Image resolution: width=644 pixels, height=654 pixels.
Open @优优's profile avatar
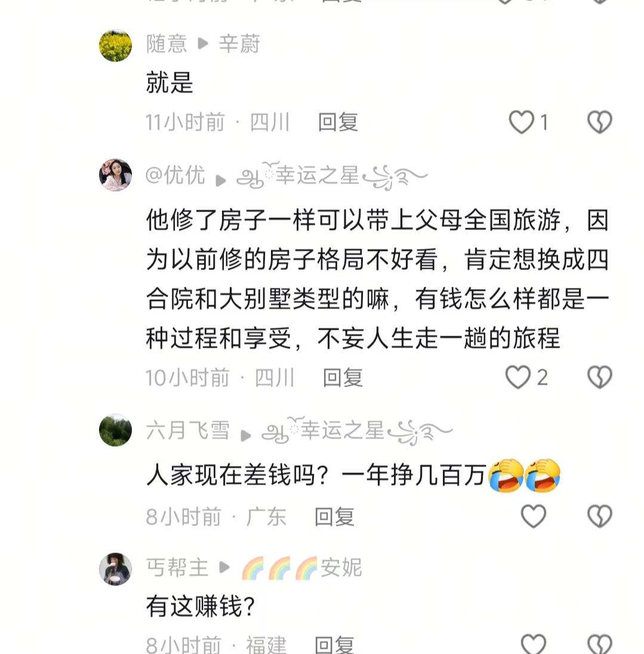(x=115, y=175)
